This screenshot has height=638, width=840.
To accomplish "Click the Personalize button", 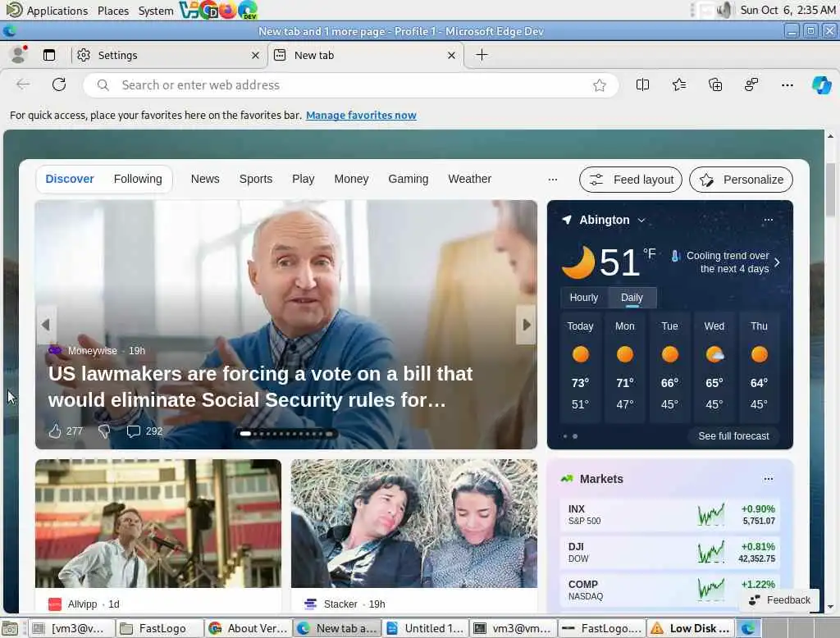I will [741, 180].
